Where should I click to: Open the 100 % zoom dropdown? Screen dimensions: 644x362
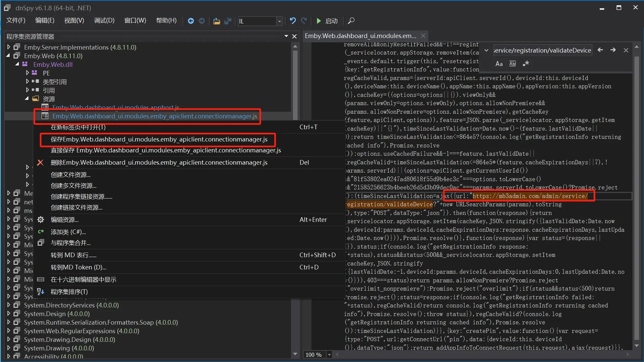(x=329, y=355)
